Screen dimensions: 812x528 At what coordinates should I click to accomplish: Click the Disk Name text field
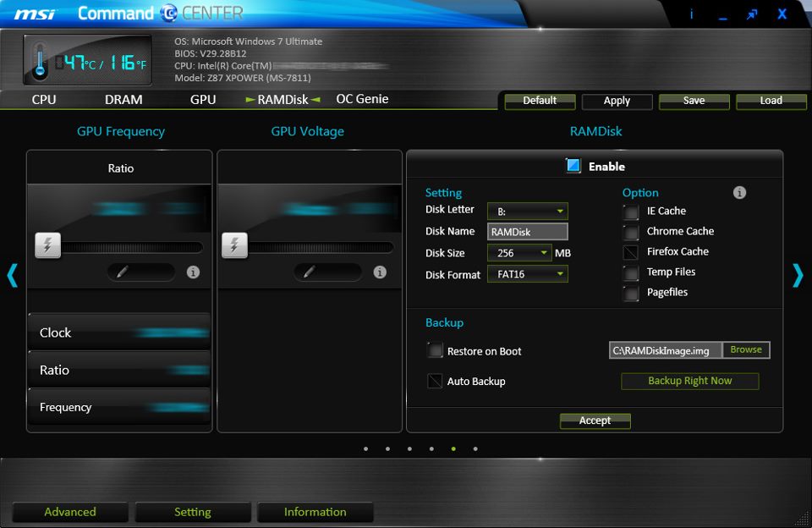coord(528,232)
